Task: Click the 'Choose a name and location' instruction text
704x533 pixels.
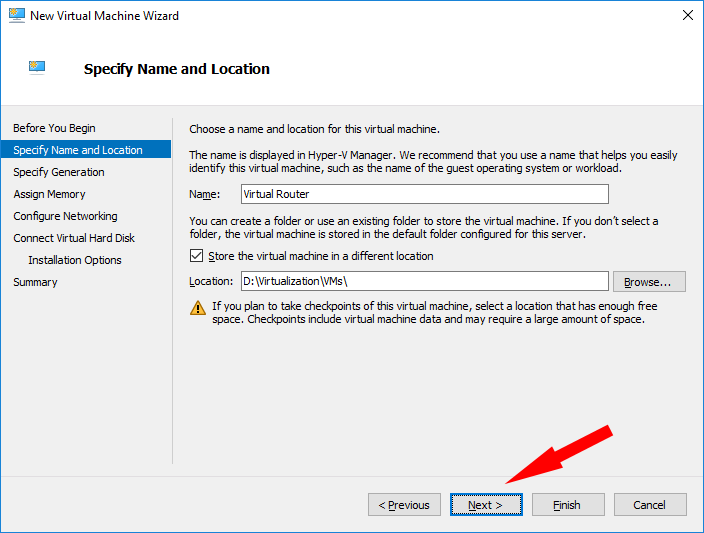Action: pos(314,129)
